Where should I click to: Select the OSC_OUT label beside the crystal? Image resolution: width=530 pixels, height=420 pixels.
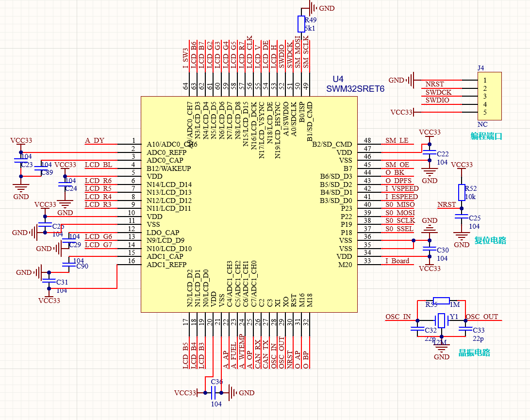482,317
